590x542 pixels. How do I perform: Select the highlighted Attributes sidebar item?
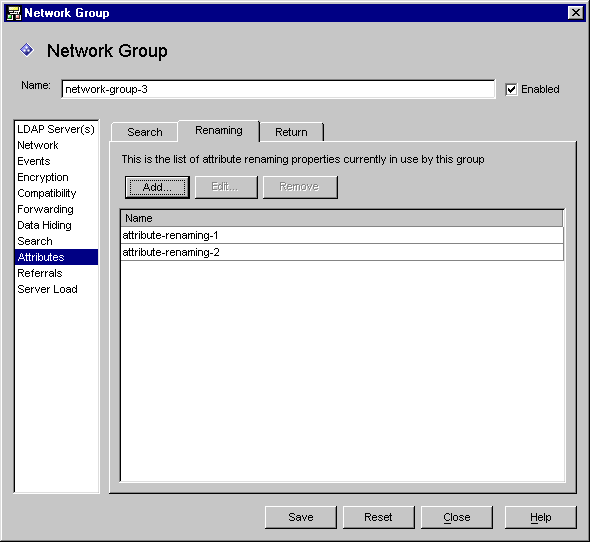click(56, 257)
